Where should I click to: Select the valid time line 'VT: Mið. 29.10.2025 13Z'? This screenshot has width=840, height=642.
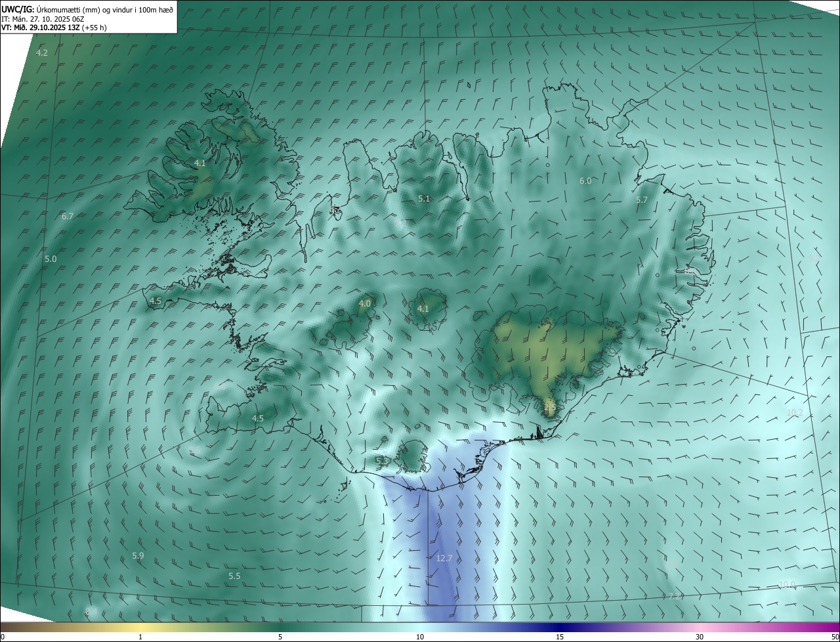click(x=40, y=28)
